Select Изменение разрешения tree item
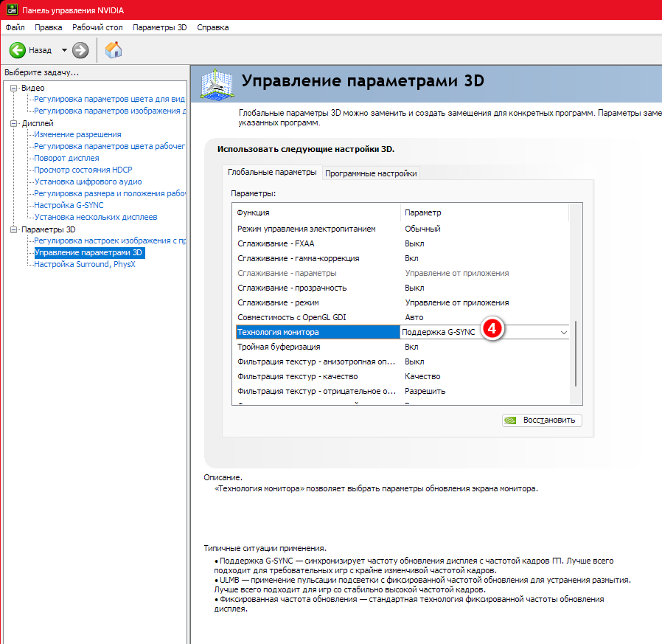This screenshot has height=644, width=662. tap(77, 134)
